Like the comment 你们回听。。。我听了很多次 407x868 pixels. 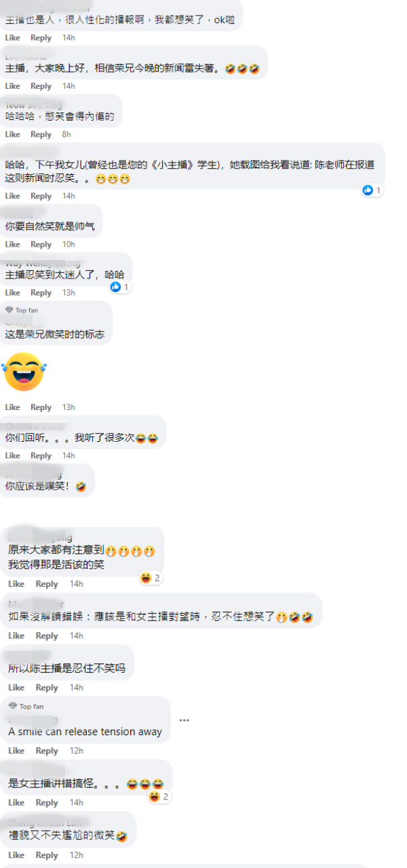point(13,456)
